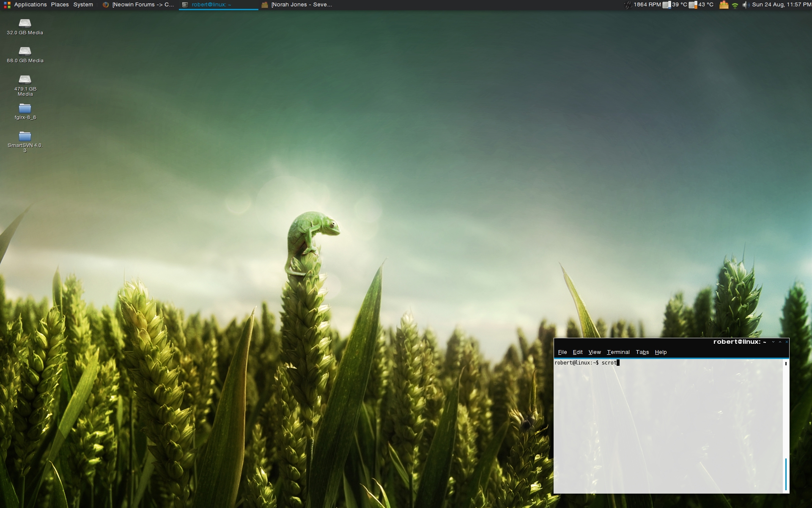Open the fglrx-8_8 desktop folder

click(x=25, y=108)
